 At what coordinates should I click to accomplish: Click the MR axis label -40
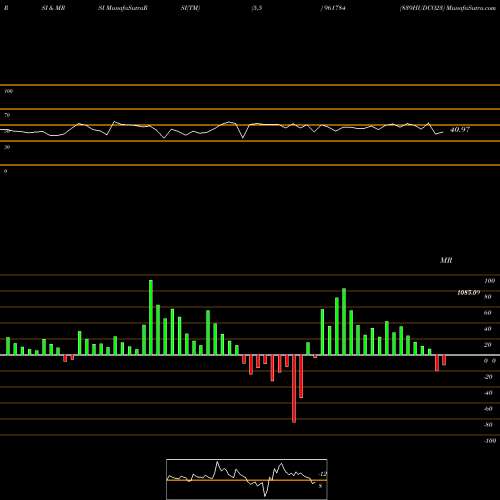(x=488, y=393)
